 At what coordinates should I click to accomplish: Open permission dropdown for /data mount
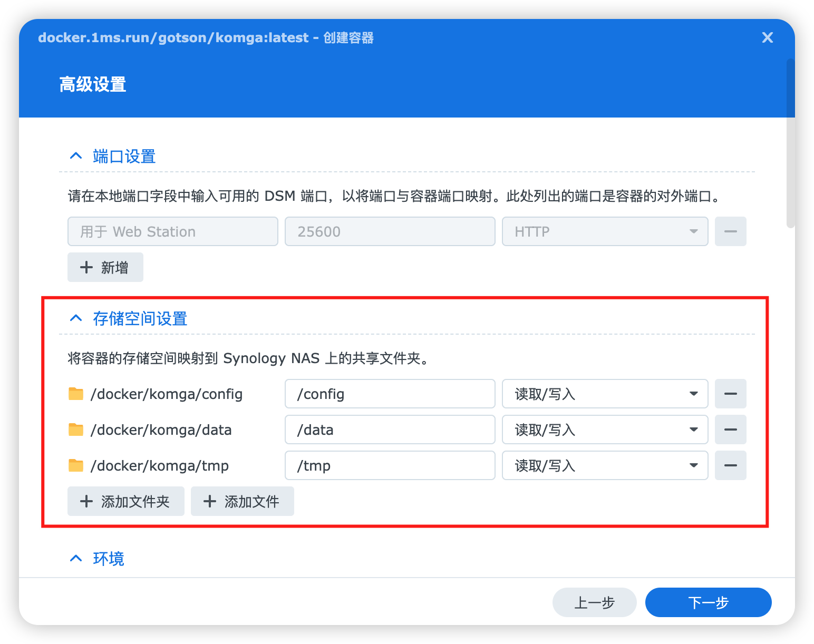pos(604,430)
